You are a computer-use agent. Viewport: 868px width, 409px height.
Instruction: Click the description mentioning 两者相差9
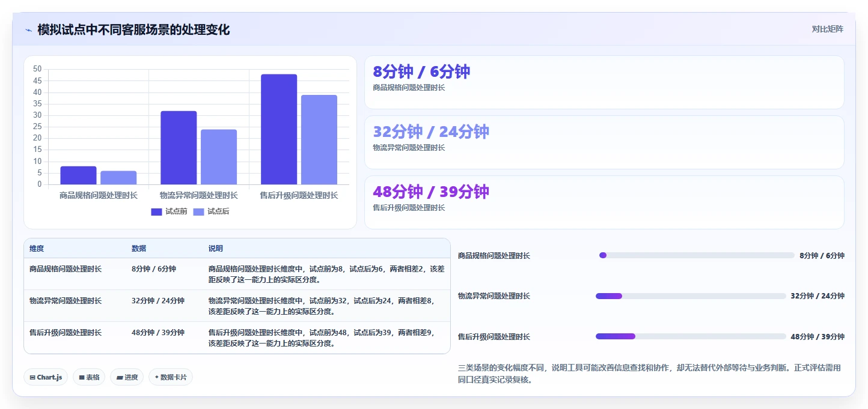tap(322, 338)
